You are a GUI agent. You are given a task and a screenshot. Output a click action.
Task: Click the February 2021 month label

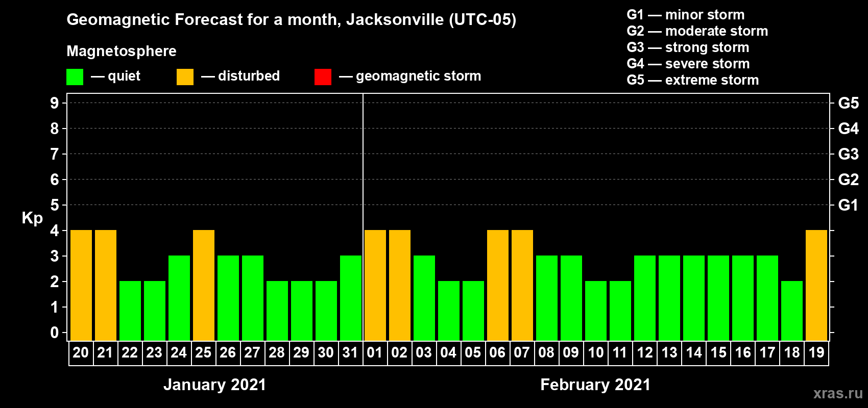pos(595,385)
